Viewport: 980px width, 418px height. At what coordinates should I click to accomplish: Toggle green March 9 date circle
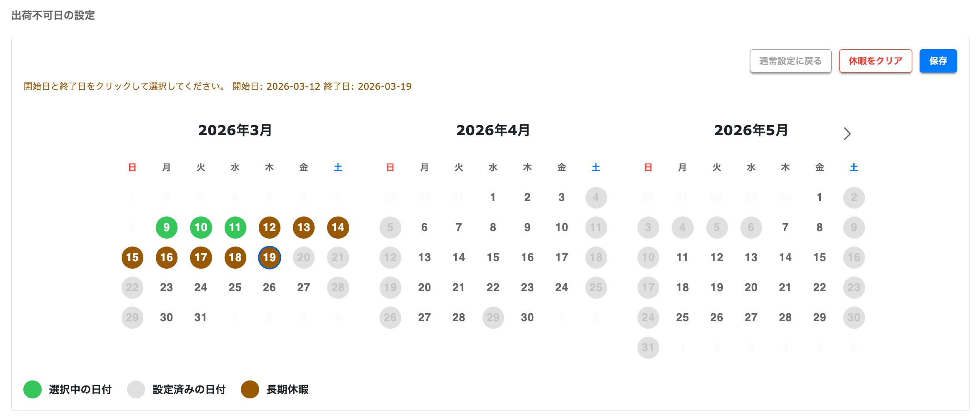point(166,227)
